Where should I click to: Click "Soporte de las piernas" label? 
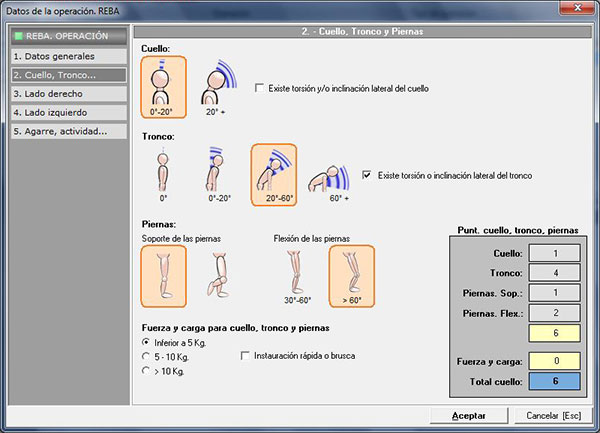pyautogui.click(x=181, y=239)
